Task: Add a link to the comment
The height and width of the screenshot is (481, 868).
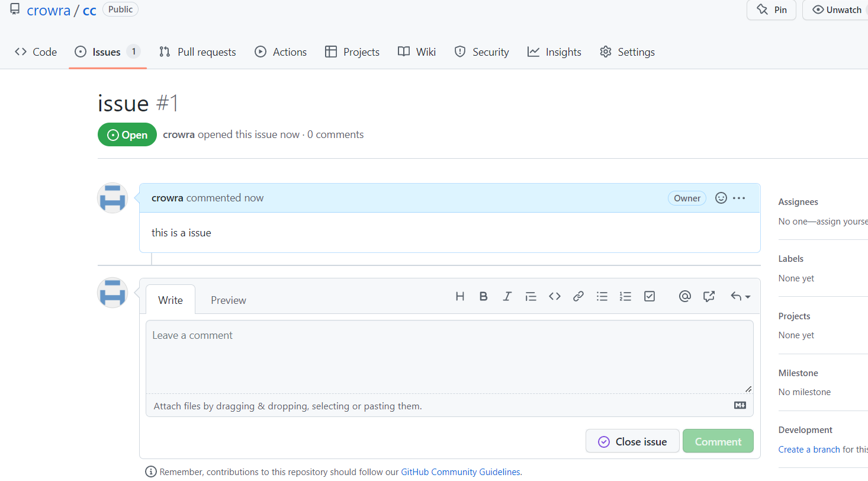Action: coord(578,296)
